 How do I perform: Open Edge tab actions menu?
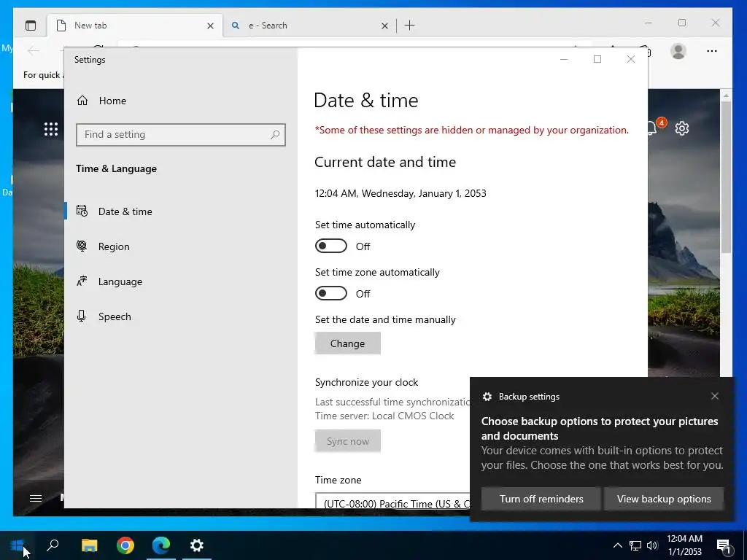coord(31,26)
